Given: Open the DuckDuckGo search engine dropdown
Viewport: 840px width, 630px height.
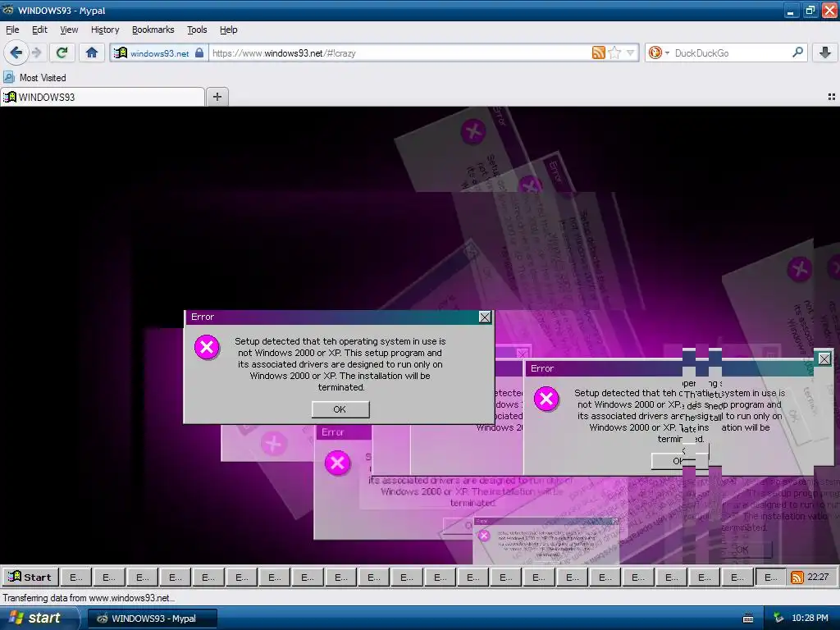Looking at the screenshot, I should coord(659,52).
